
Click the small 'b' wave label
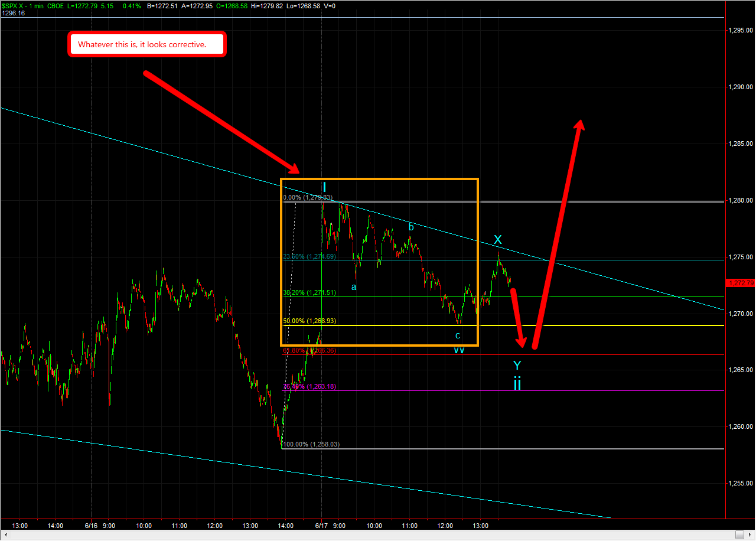point(411,227)
